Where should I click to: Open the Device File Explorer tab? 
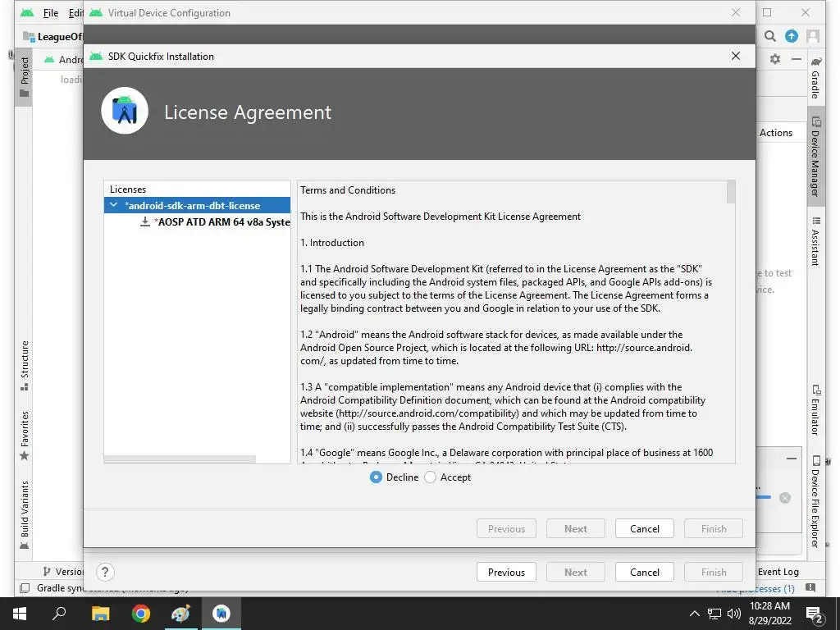pyautogui.click(x=815, y=501)
